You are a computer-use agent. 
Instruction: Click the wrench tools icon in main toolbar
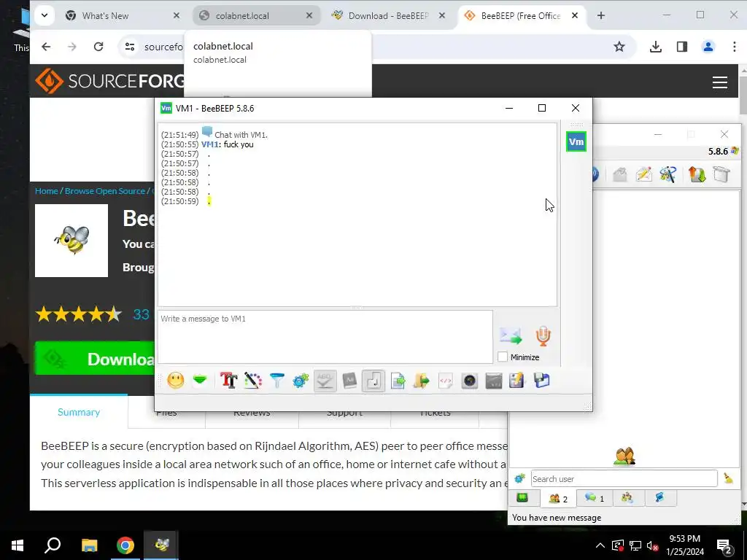tap(668, 174)
